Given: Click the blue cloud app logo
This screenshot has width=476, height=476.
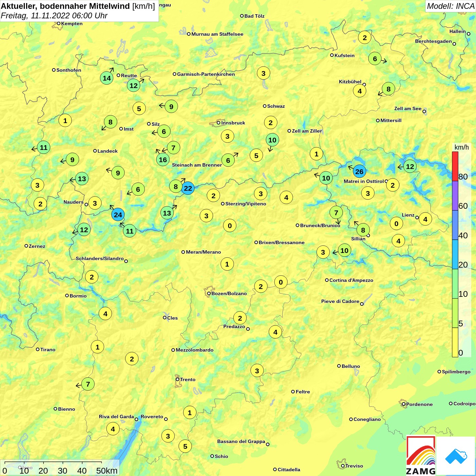Looking at the screenshot, I should tap(456, 456).
